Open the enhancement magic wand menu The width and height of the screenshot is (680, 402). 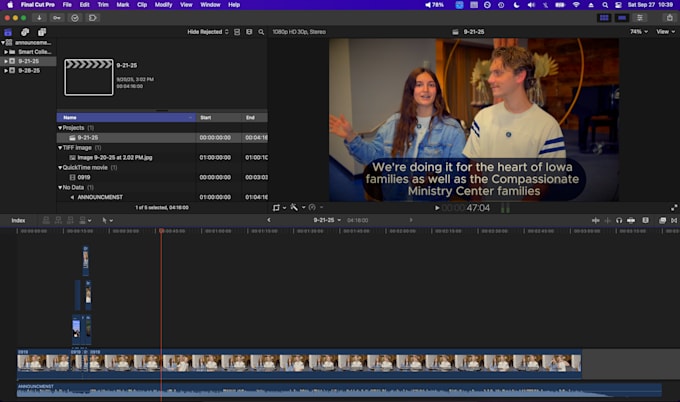coord(298,208)
